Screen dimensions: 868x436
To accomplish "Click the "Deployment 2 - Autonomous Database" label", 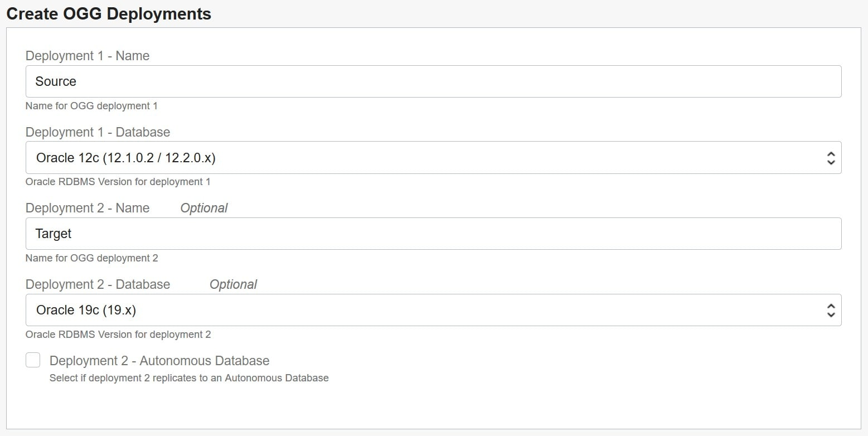I will click(x=159, y=361).
